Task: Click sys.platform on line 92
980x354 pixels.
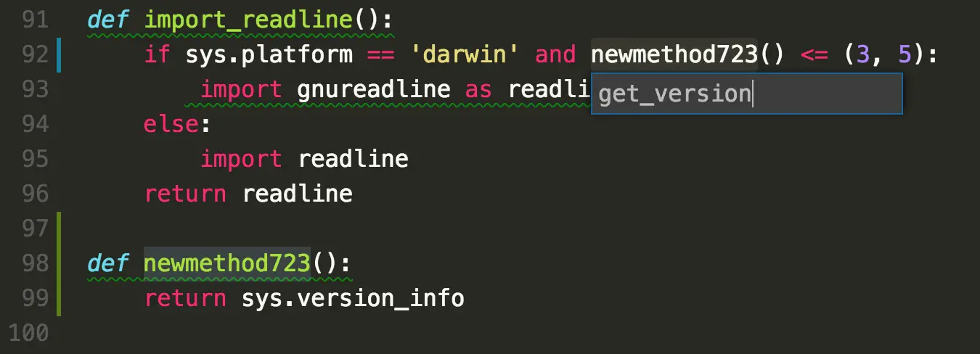Action: coord(269,55)
